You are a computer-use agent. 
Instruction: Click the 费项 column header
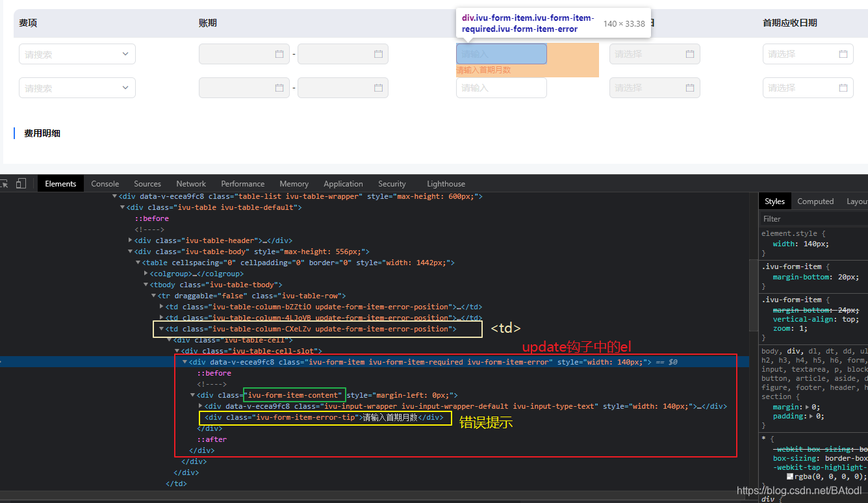tap(28, 23)
